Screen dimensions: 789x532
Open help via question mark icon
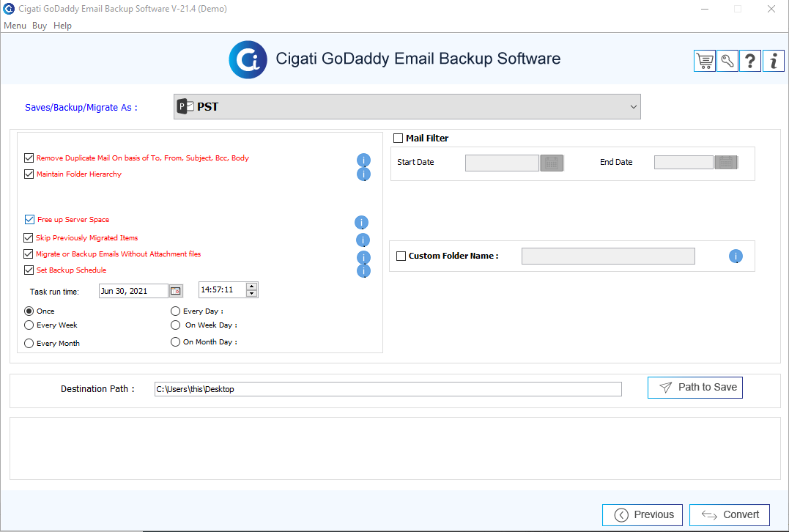pyautogui.click(x=749, y=61)
